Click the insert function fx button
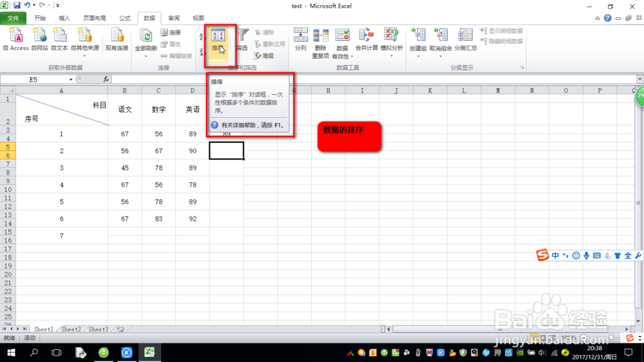The width and height of the screenshot is (644, 362). pyautogui.click(x=106, y=79)
